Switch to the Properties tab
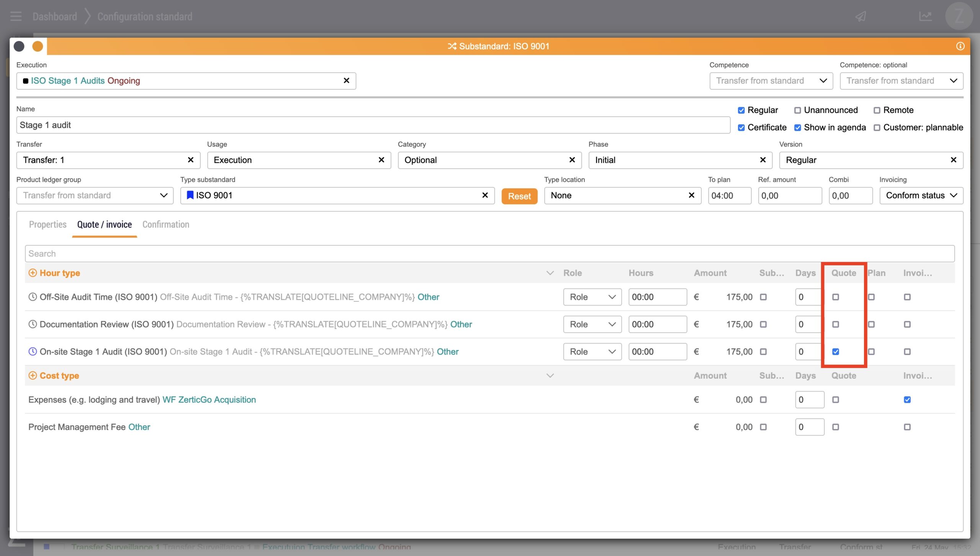Image resolution: width=980 pixels, height=556 pixels. [47, 224]
